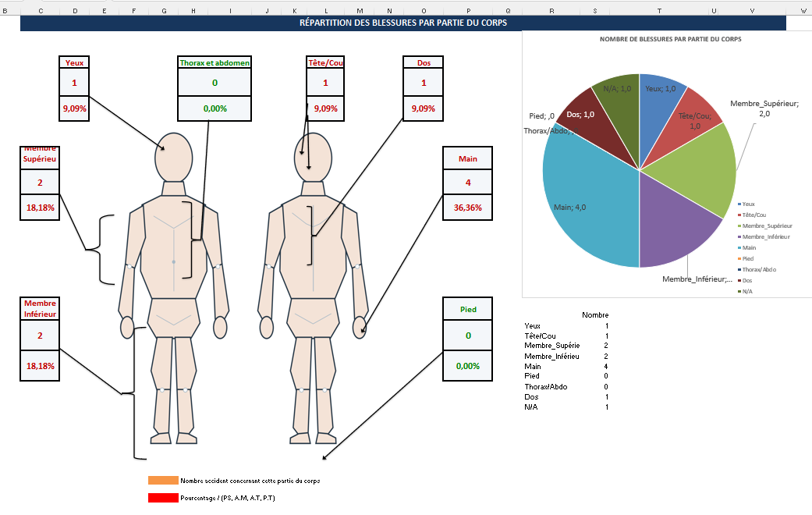This screenshot has height=515, width=812.
Task: Select column header T
Action: [659, 10]
